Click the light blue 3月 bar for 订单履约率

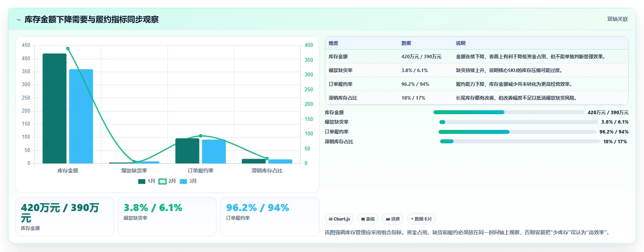click(214, 152)
